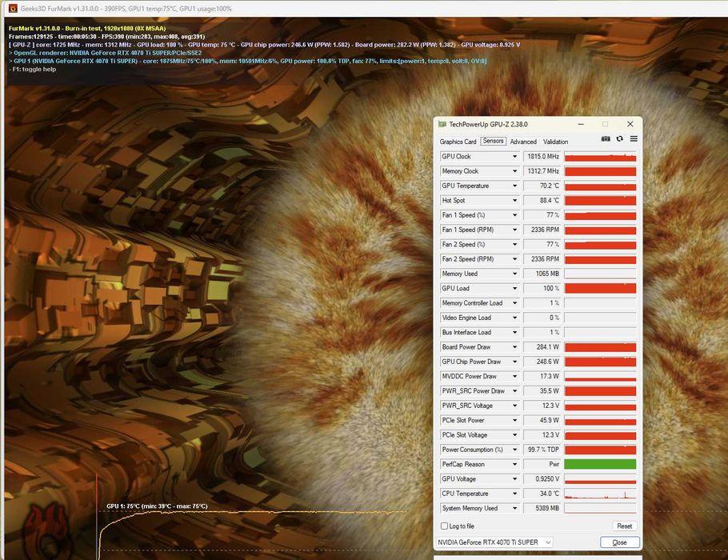Enable the Log to file checkbox
This screenshot has width=728, height=560.
tap(444, 526)
